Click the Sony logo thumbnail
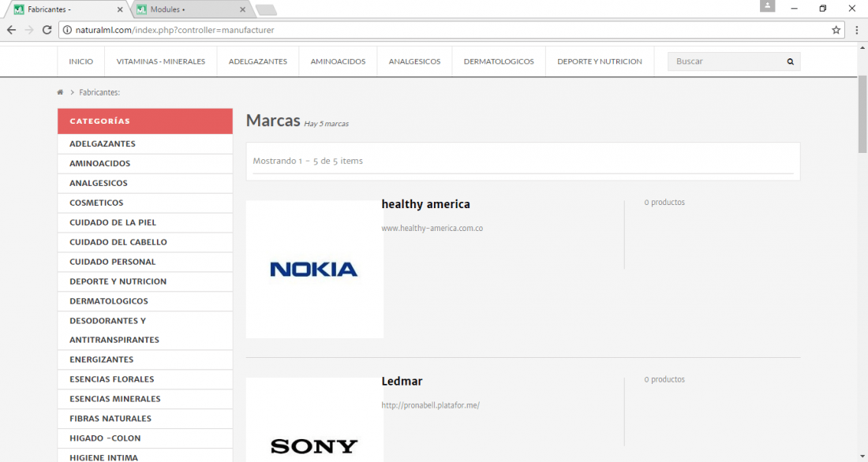The width and height of the screenshot is (868, 462). pos(314,420)
